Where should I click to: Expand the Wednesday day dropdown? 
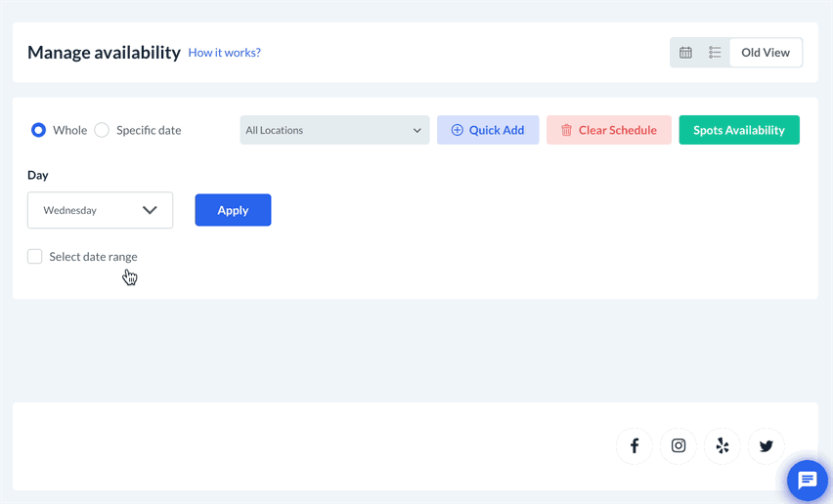(x=100, y=210)
